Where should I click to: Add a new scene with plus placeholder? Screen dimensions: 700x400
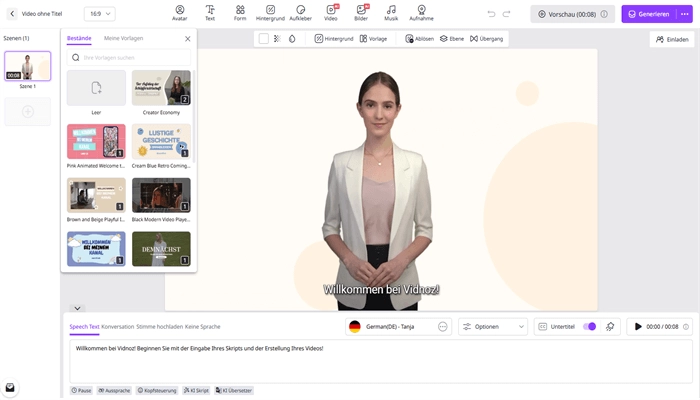point(28,112)
